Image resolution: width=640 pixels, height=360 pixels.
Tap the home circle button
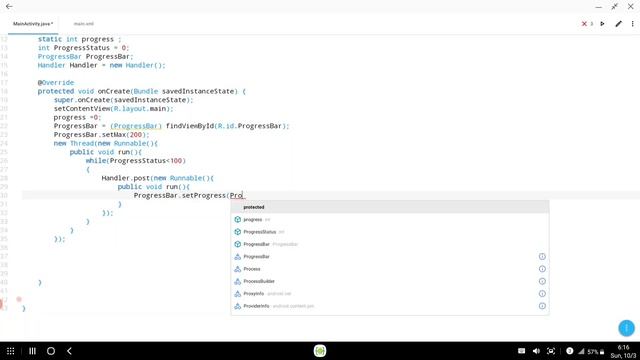51,351
